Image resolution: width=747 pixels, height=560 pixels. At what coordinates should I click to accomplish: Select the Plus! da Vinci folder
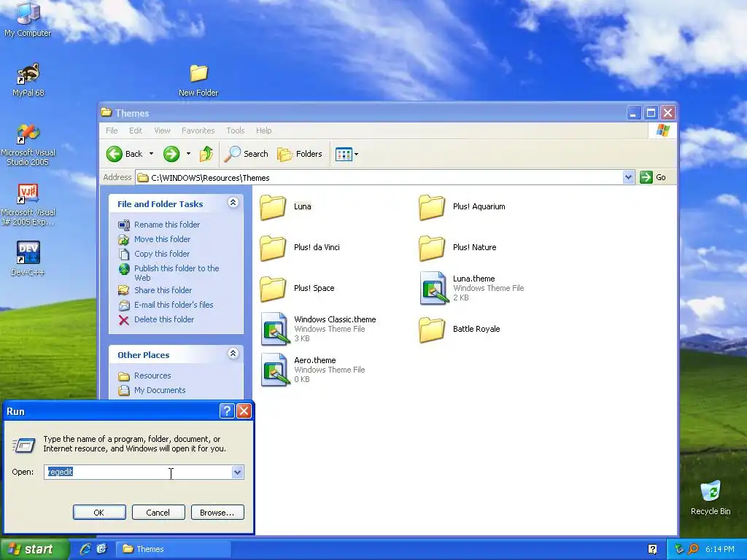(x=300, y=248)
